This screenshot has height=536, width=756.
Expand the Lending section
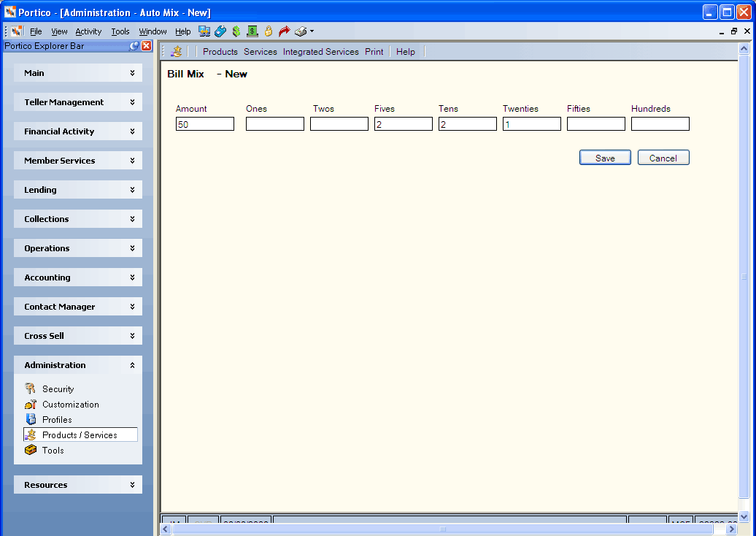78,190
